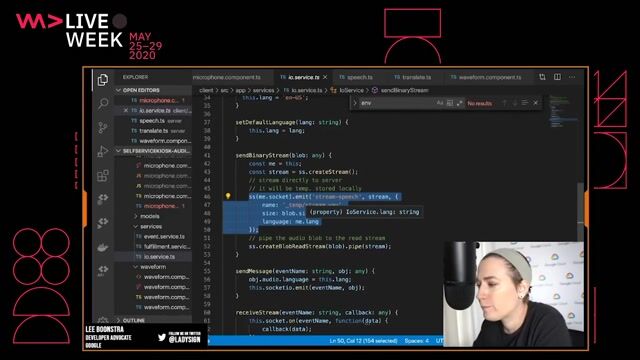640x360 pixels.
Task: Close io.service.ts in Open Editors list
Action: pos(126,110)
